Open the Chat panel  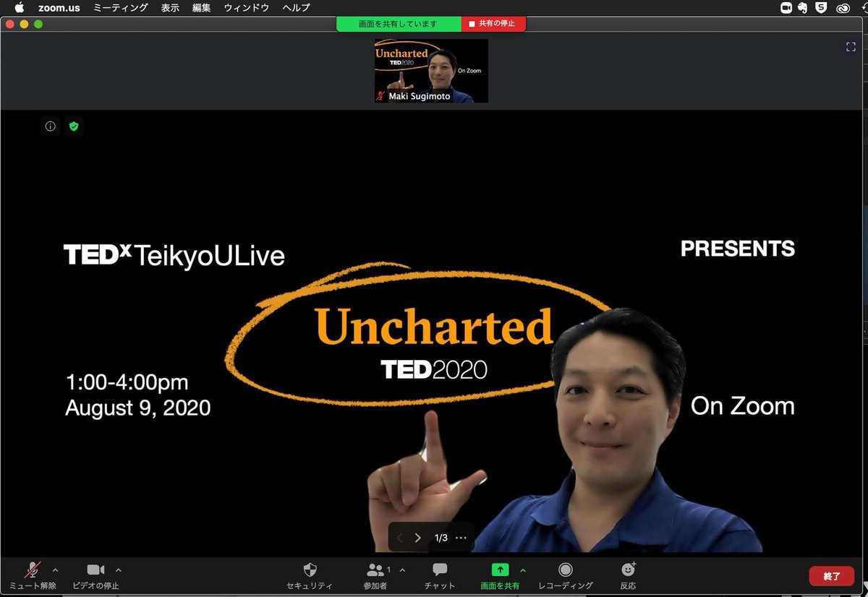click(438, 573)
